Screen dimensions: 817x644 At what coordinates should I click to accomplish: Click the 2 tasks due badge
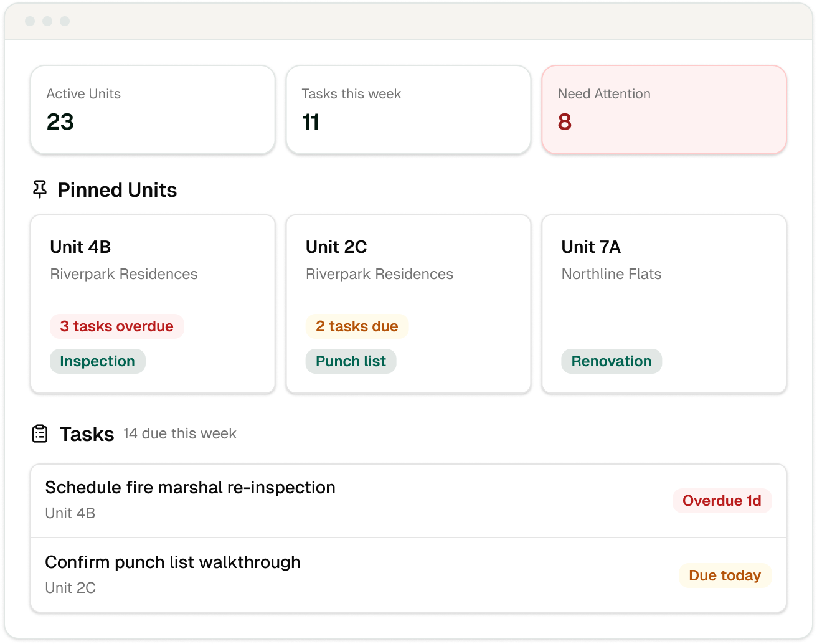[x=357, y=326]
